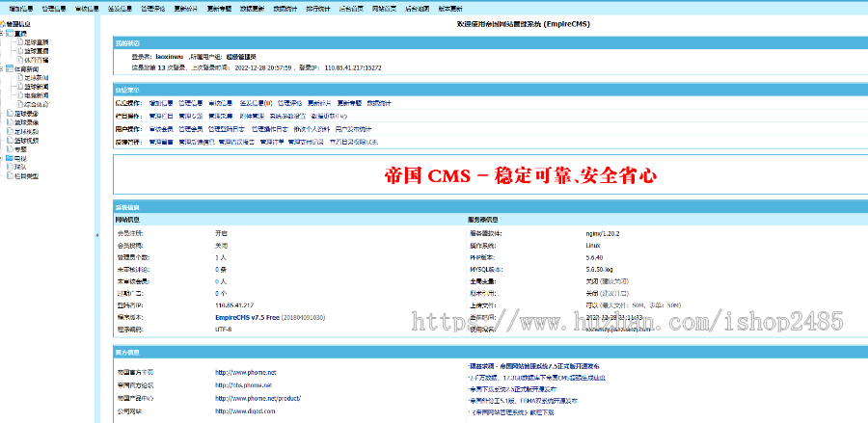Open 后台地图 in the top menu
Viewport: 868px width, 423px height.
[x=417, y=9]
